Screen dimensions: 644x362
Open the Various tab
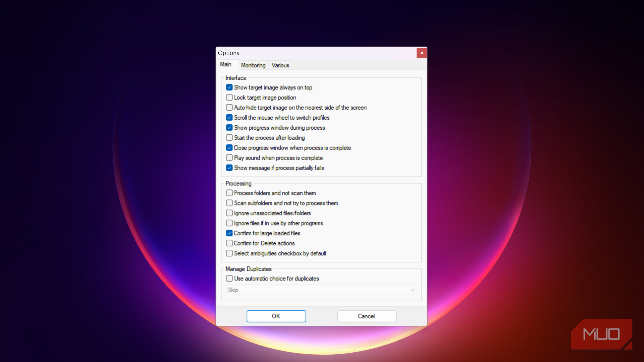pos(280,65)
